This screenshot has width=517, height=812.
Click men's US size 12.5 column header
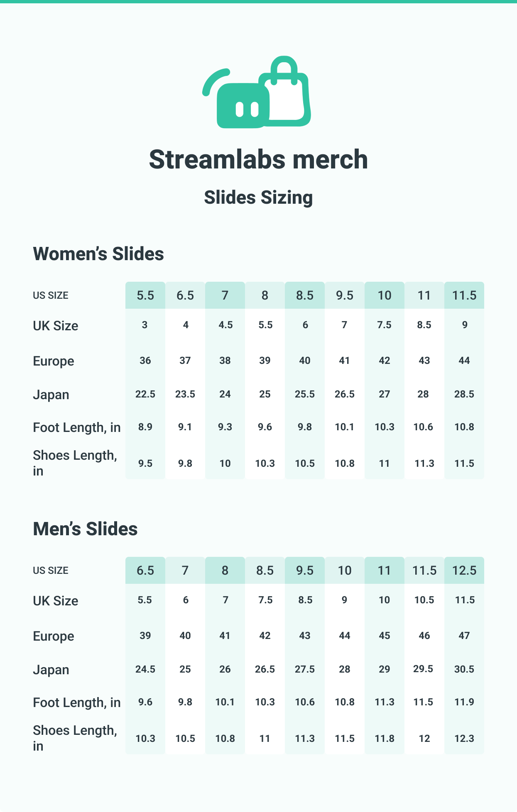coord(464,571)
